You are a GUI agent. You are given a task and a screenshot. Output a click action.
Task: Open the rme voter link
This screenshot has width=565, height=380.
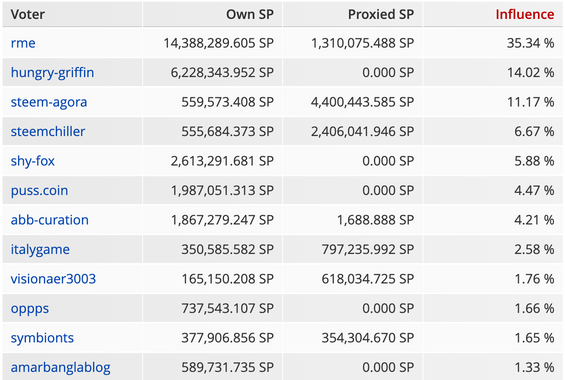[23, 43]
